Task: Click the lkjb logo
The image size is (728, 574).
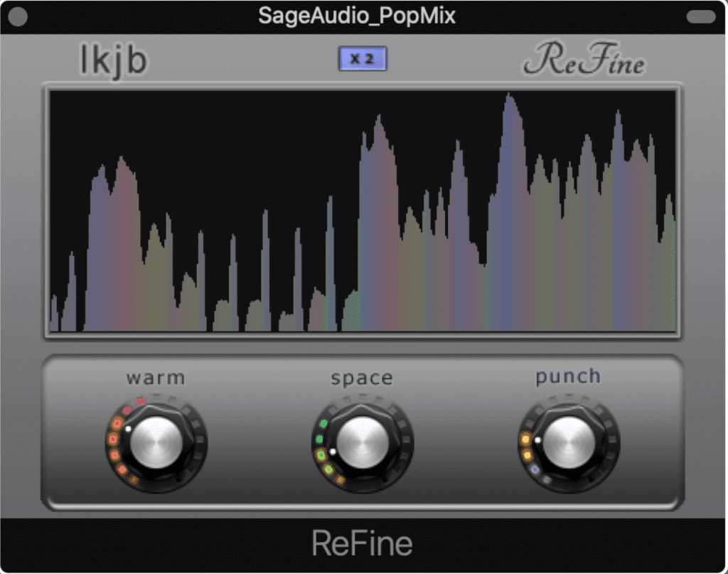Action: [113, 60]
